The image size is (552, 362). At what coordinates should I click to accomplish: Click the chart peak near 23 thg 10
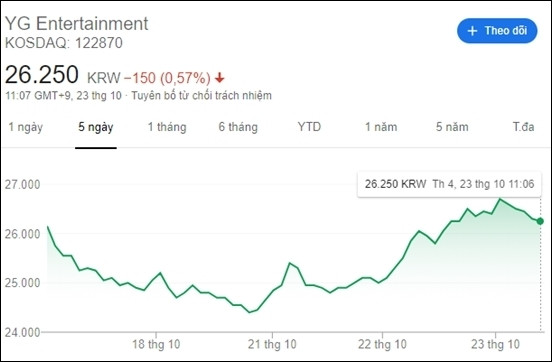pos(500,199)
